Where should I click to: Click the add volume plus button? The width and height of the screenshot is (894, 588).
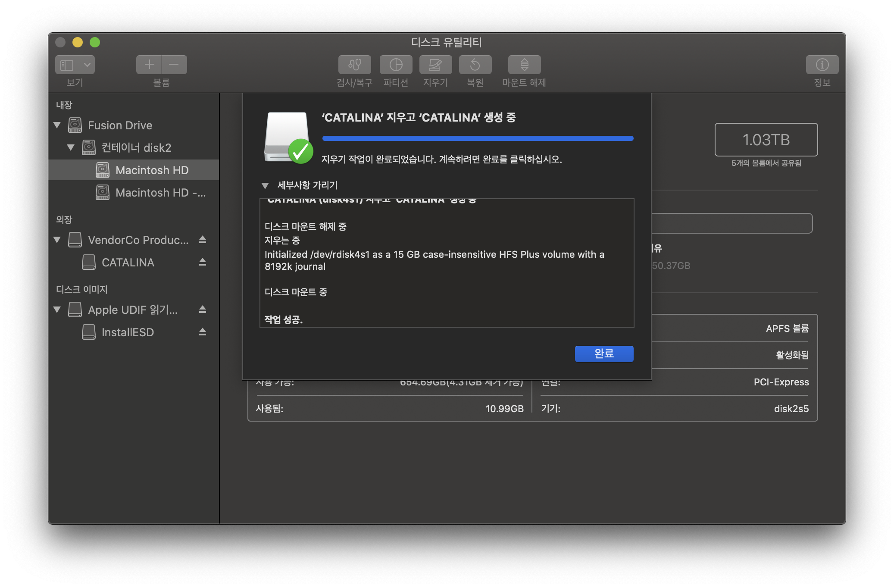click(x=149, y=65)
